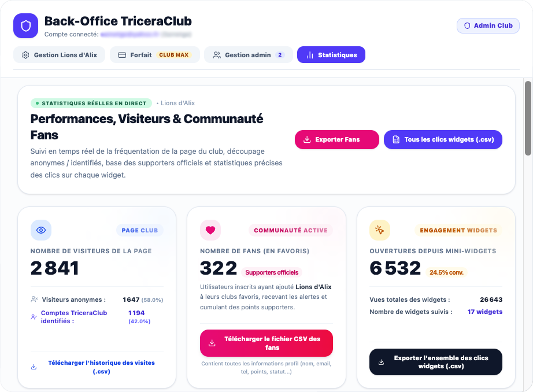Viewport: 533px width, 392px height.
Task: Click the users icon on Gestion admin
Action: point(217,55)
